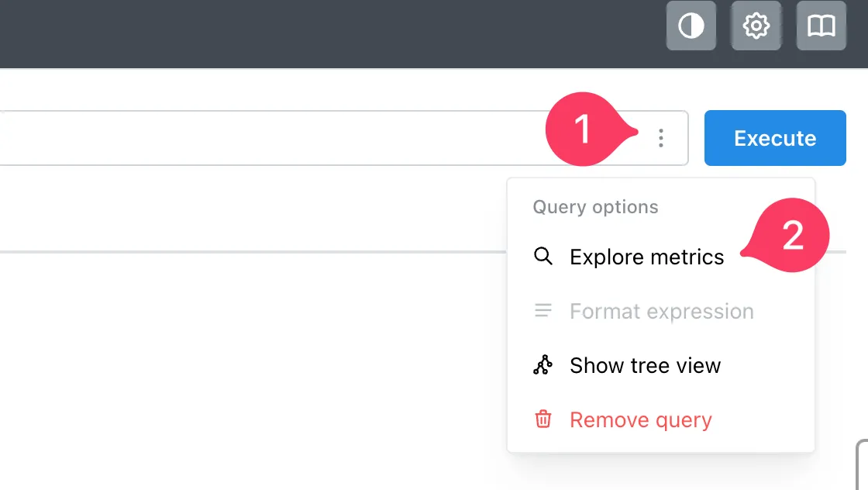Click the red trash icon
The height and width of the screenshot is (490, 868).
click(x=543, y=419)
